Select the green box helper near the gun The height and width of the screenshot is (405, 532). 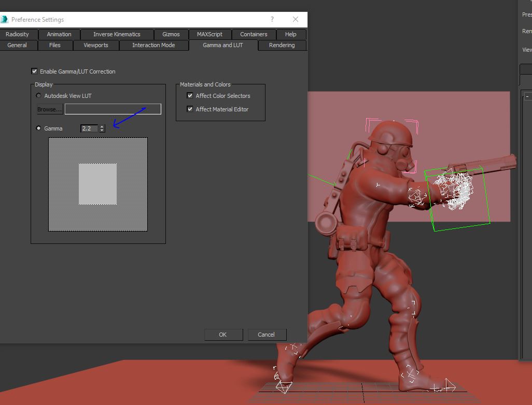pos(457,200)
